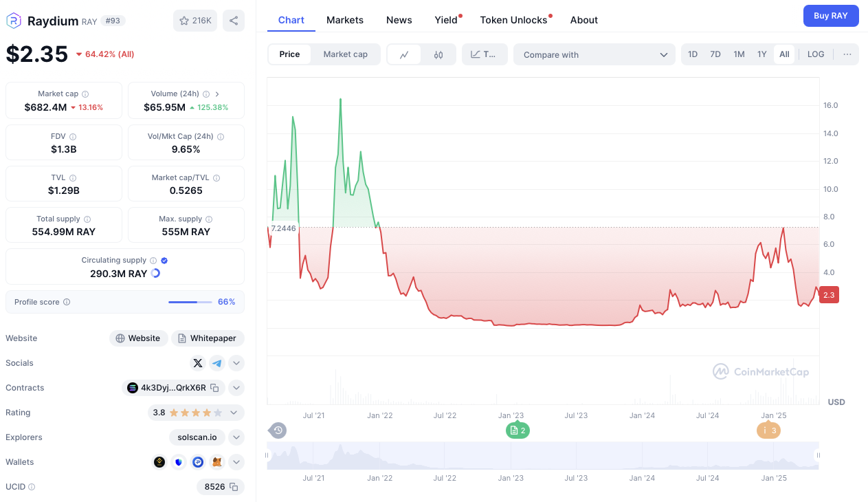The width and height of the screenshot is (868, 502).
Task: Set chart range to 1D
Action: click(x=693, y=54)
